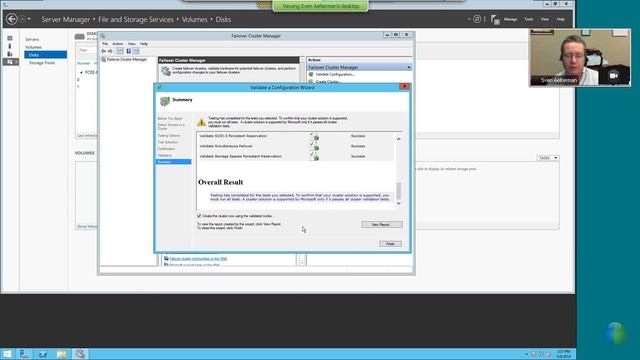
Task: Open Storage Pools in Server Manager navigation
Action: (42, 63)
